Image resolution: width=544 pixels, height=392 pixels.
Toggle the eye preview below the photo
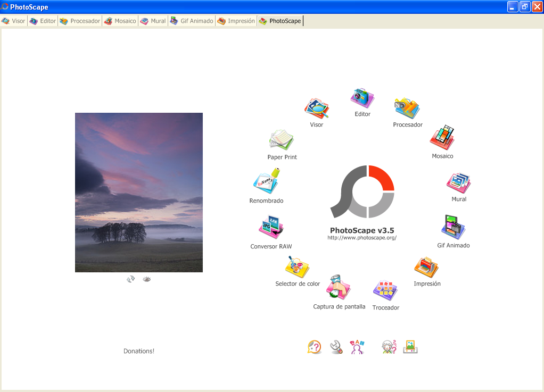click(147, 279)
